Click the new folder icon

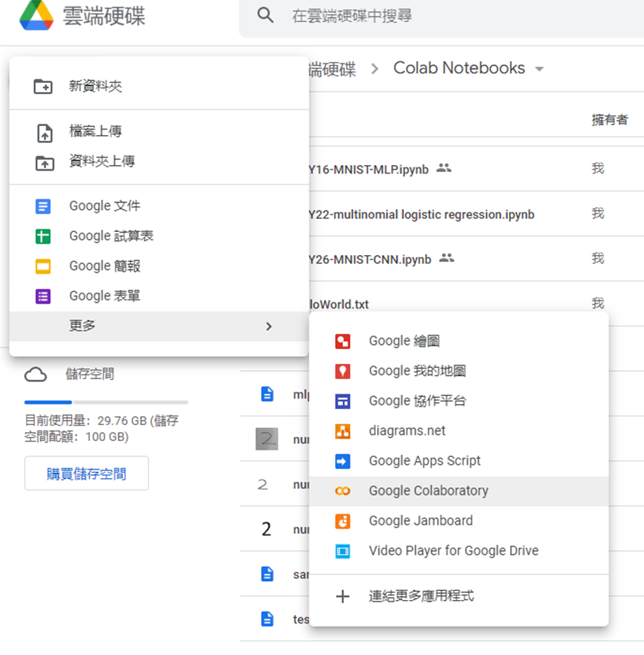click(43, 86)
